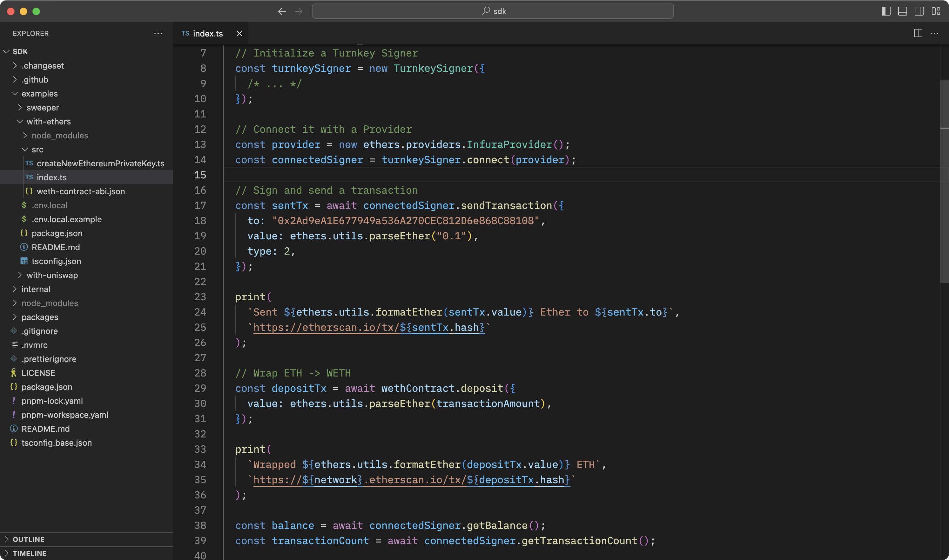This screenshot has width=949, height=560.
Task: Expand the OUTLINE section
Action: 29,539
